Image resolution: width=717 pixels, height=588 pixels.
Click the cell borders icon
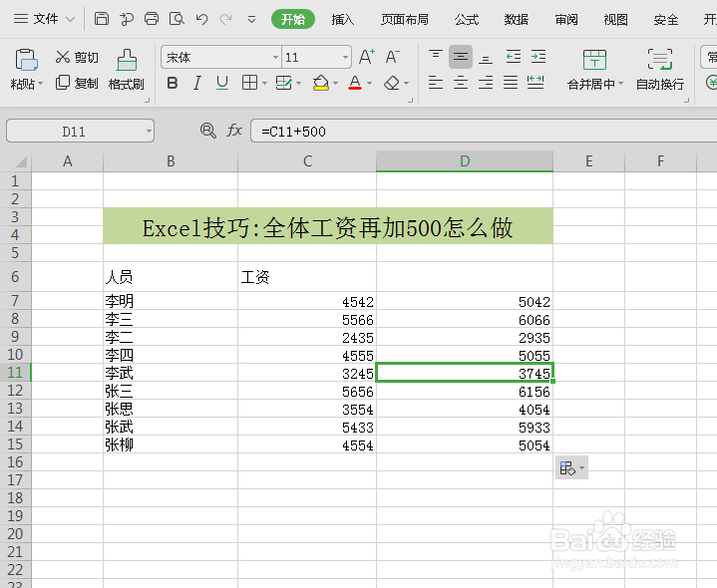pyautogui.click(x=249, y=83)
